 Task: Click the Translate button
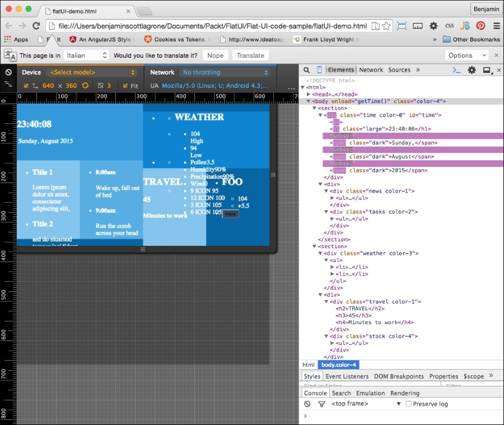250,55
